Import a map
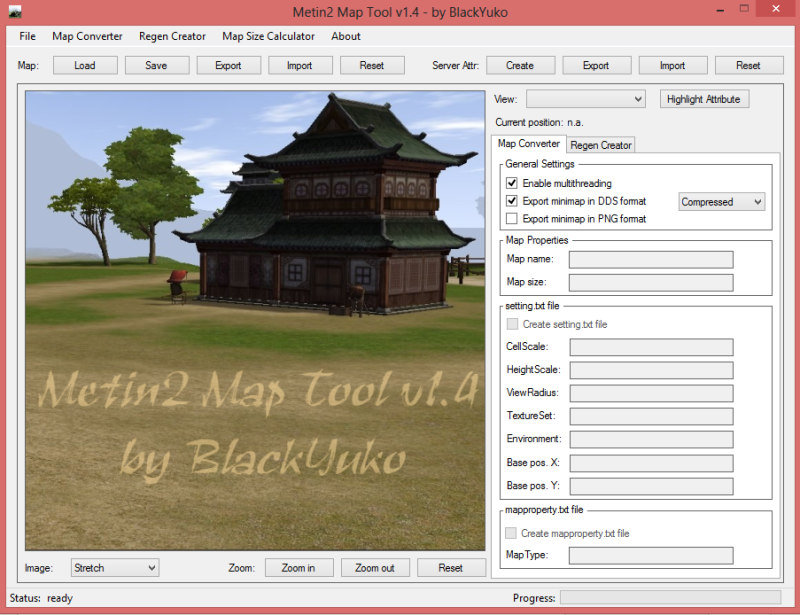The height and width of the screenshot is (615, 800). 300,65
